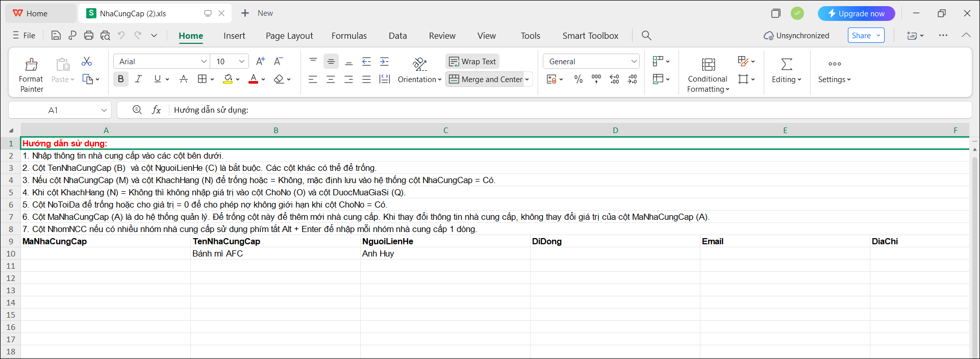Screen dimensions: 980x359
Task: Click the Format Painter tool
Action: click(x=31, y=74)
